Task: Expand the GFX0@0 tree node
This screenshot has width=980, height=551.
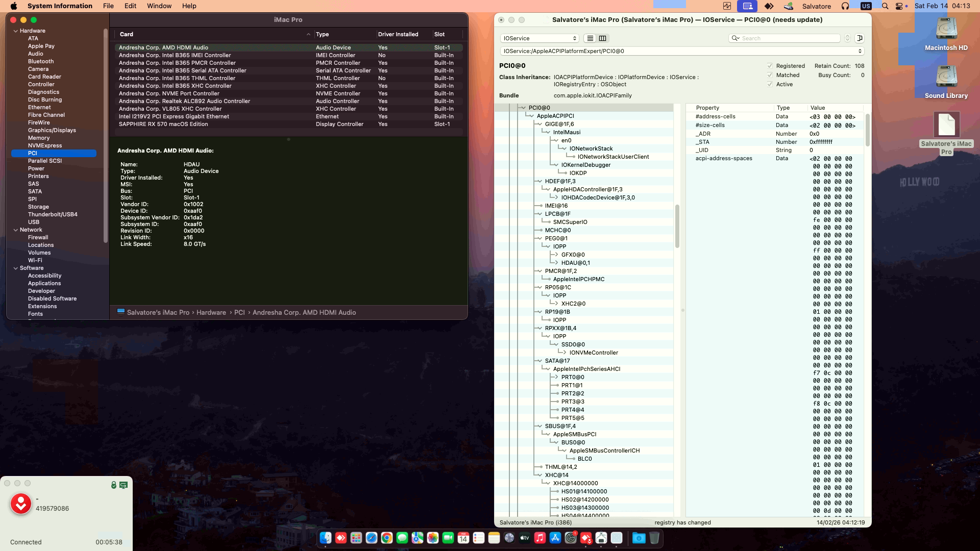Action: [x=556, y=255]
